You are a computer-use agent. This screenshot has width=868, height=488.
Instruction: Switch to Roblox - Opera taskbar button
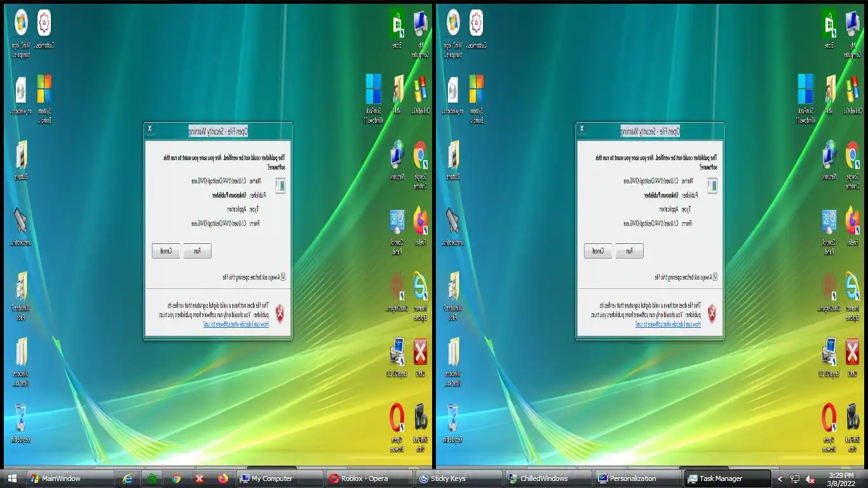369,478
